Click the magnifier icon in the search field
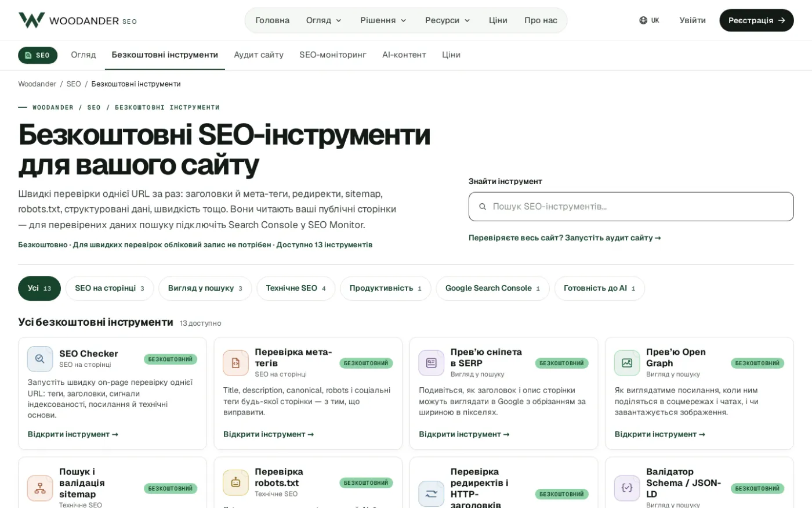The height and width of the screenshot is (508, 812). pyautogui.click(x=483, y=207)
